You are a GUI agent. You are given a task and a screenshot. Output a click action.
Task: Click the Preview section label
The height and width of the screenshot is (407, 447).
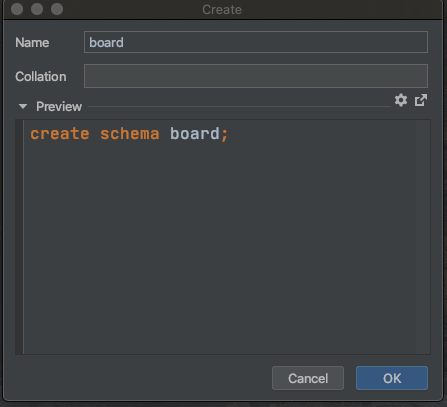[x=59, y=107]
